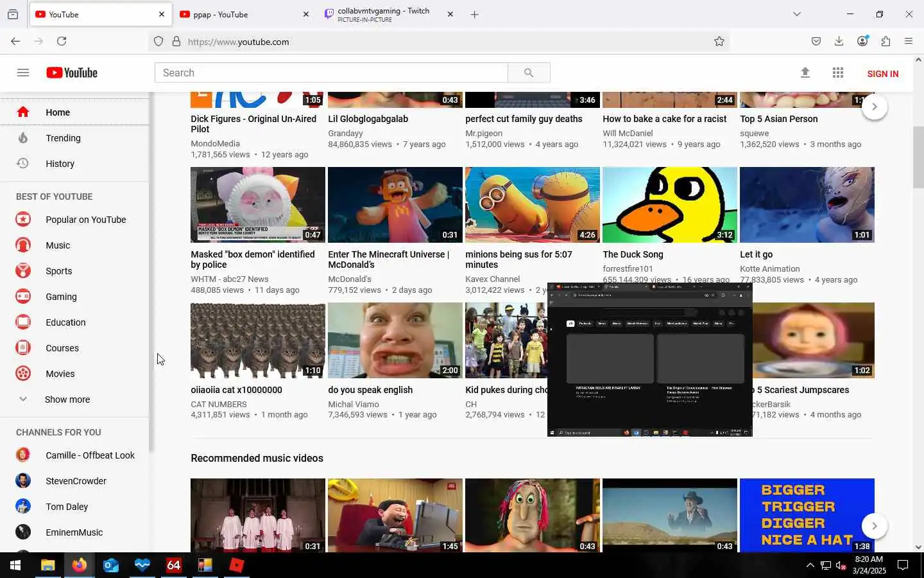
Task: Open Popular on YouTube channel
Action: (74, 220)
